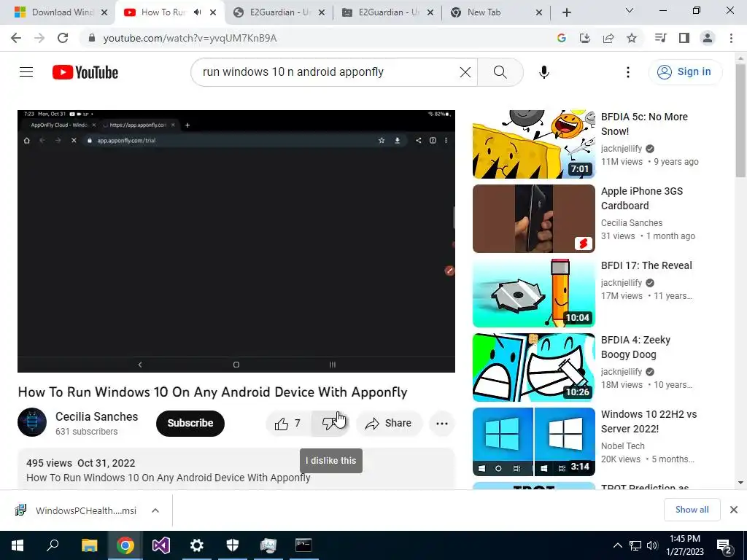Viewport: 747px width, 560px height.
Task: Open the tab search dropdown arrow
Action: (x=630, y=10)
